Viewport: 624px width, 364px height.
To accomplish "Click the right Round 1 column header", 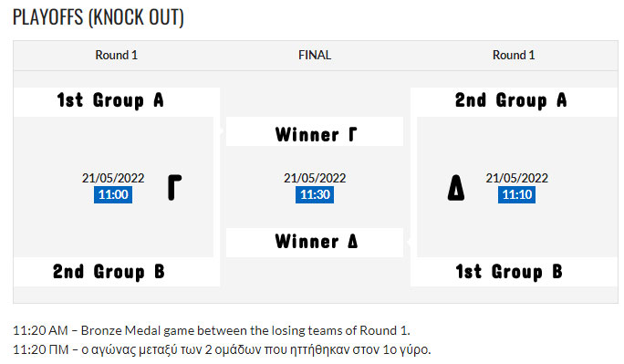I will (x=514, y=55).
